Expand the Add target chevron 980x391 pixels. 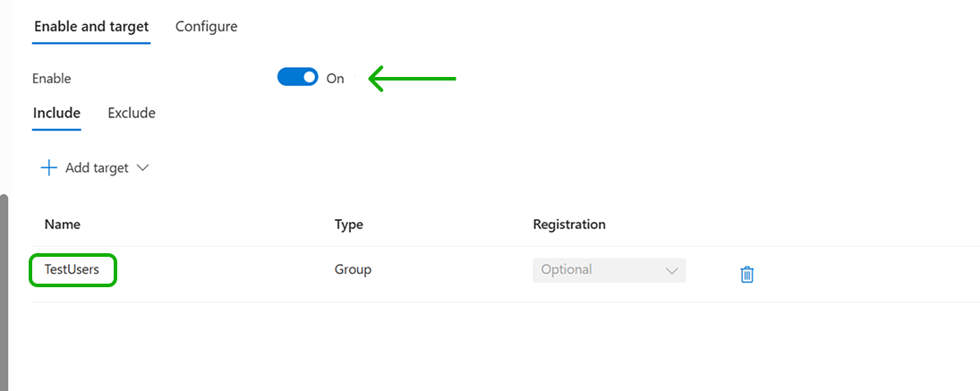[x=141, y=167]
